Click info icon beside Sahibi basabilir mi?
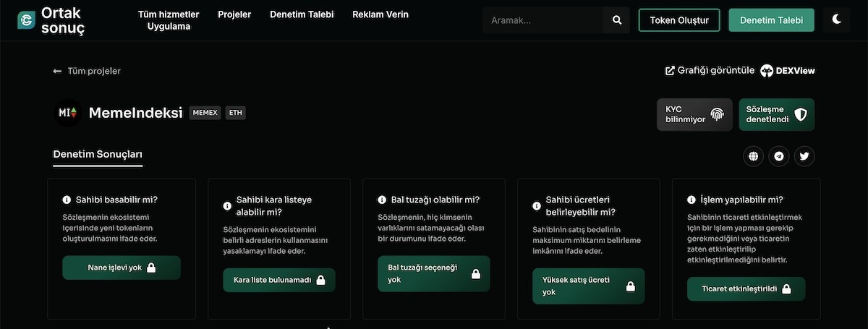This screenshot has width=868, height=329. 67,200
